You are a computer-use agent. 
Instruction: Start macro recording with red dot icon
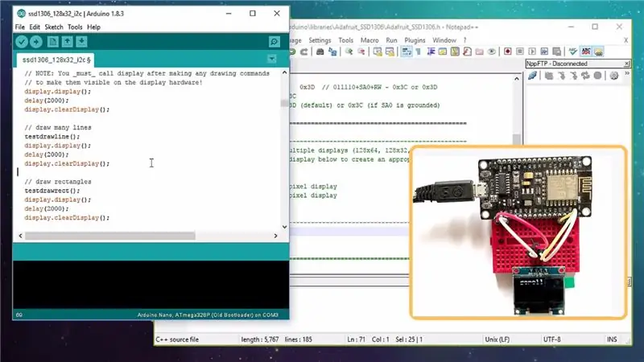[508, 51]
